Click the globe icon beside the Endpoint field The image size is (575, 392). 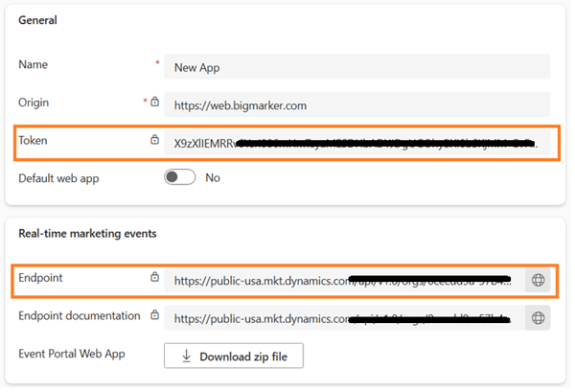pos(539,280)
